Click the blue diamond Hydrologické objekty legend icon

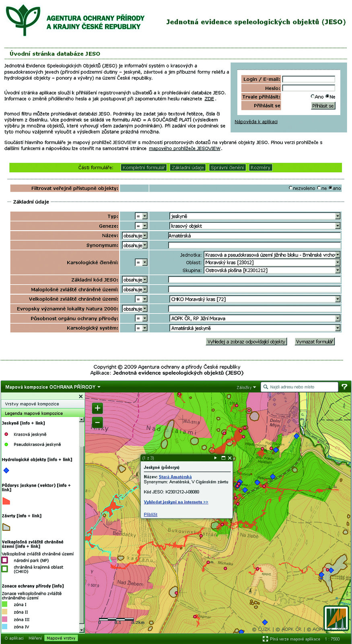pos(6,470)
